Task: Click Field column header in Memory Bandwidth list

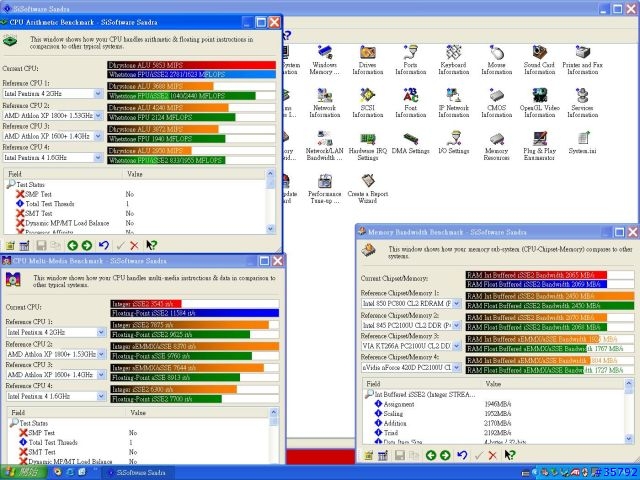Action: 421,384
